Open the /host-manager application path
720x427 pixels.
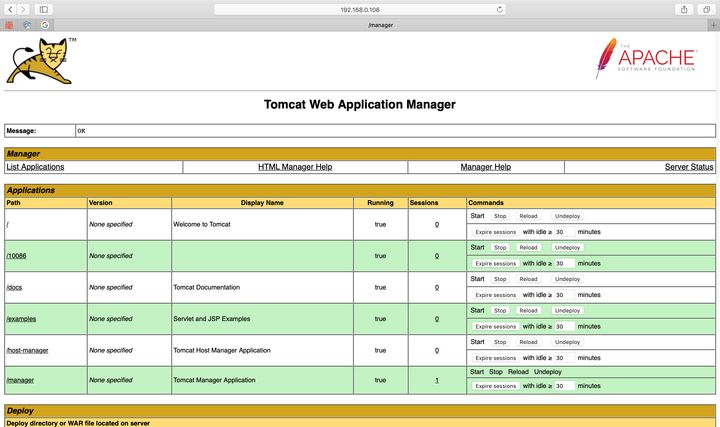pyautogui.click(x=27, y=350)
